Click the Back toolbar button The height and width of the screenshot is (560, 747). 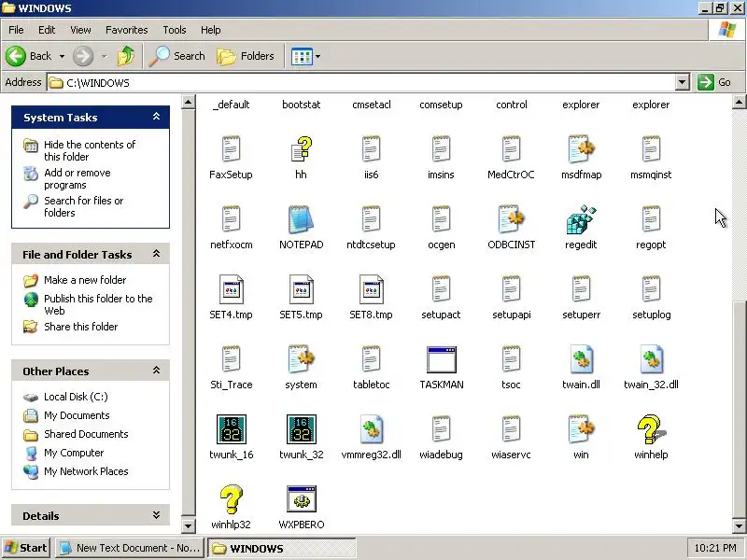tap(29, 56)
